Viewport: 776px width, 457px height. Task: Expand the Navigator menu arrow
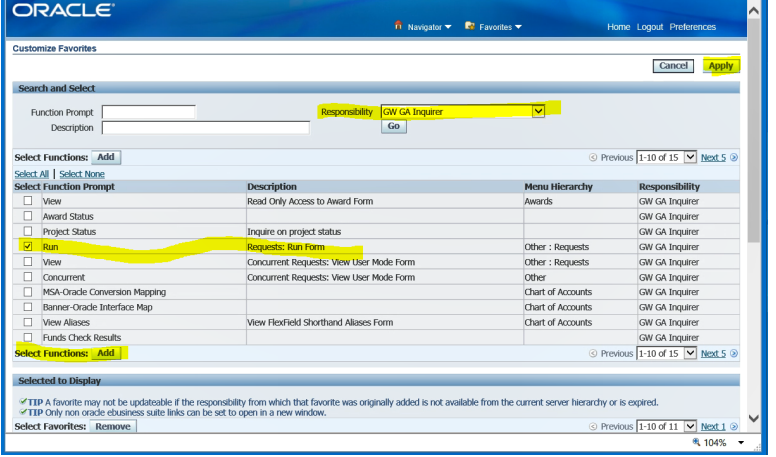point(448,27)
